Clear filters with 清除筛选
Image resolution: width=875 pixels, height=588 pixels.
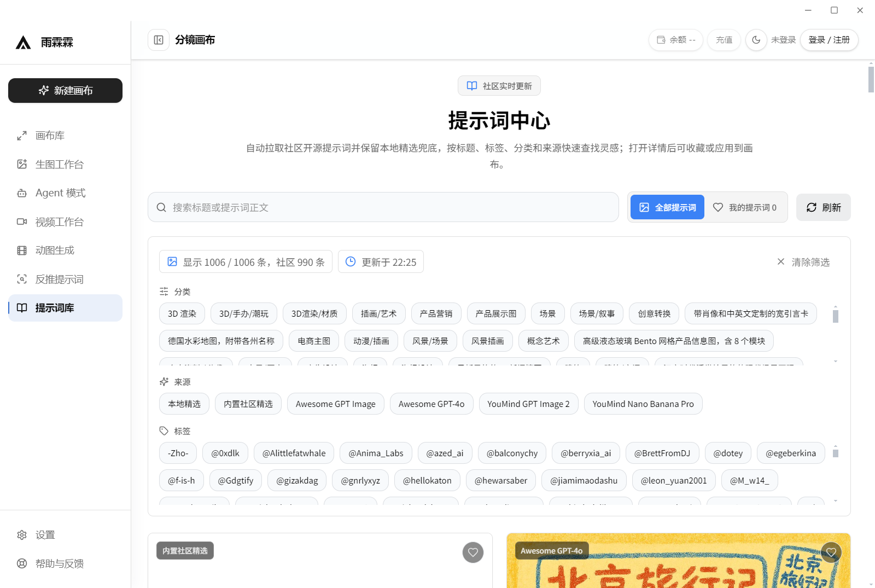tap(803, 262)
